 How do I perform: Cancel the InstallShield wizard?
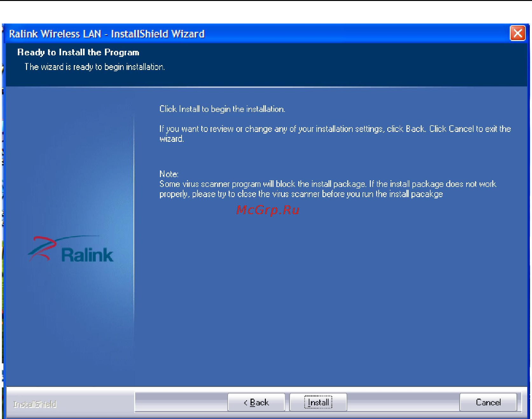coord(488,402)
